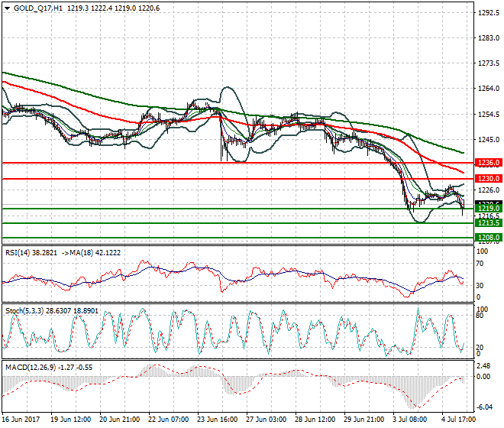Screen dimensions: 504x428
Task: Click the 27 Jun 03:00 time label
Action: [x=267, y=420]
